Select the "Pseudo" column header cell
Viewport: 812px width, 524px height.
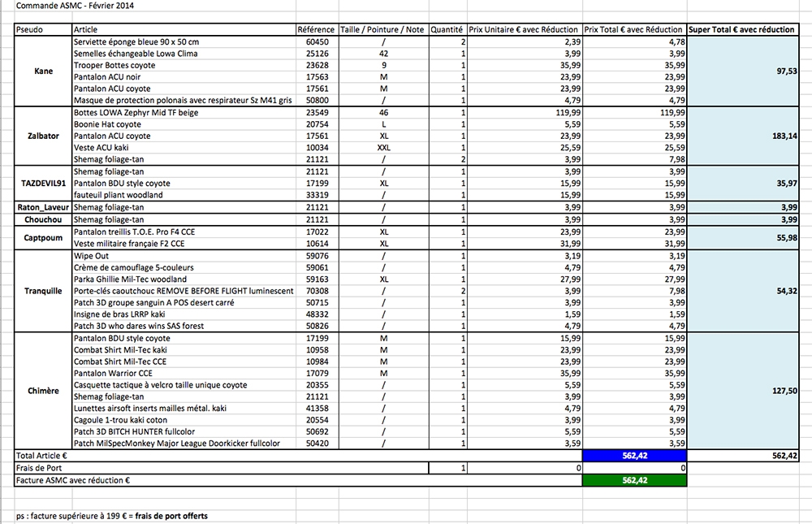point(43,29)
